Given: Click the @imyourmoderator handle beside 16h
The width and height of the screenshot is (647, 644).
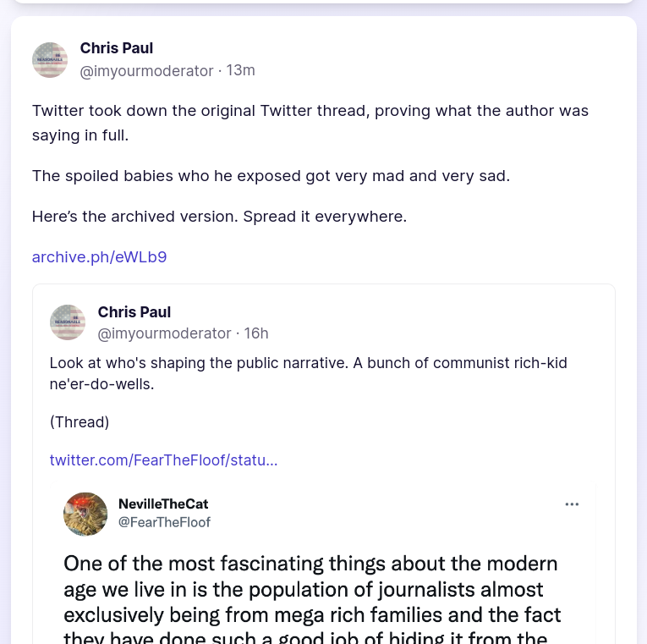Looking at the screenshot, I should pyautogui.click(x=164, y=333).
